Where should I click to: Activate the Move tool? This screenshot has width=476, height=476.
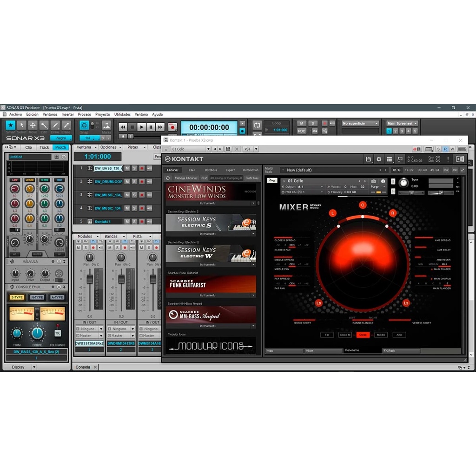pyautogui.click(x=33, y=125)
